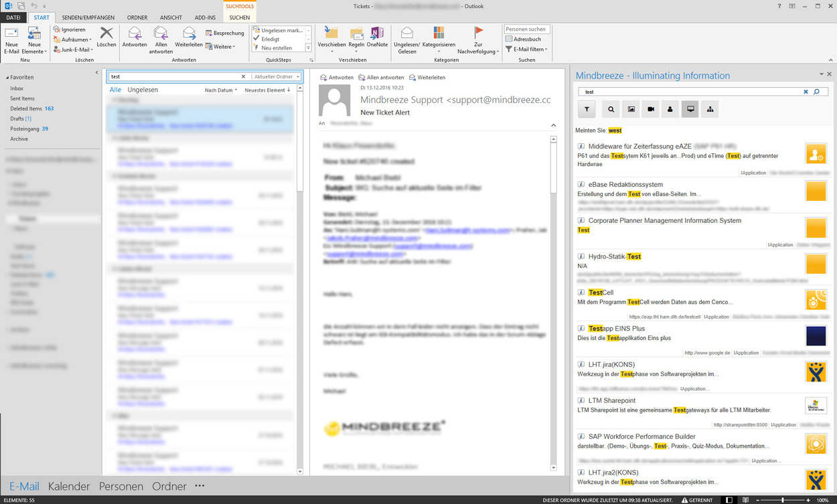Click Allen antworten in the reading pane
This screenshot has width=837, height=504.
click(x=381, y=77)
